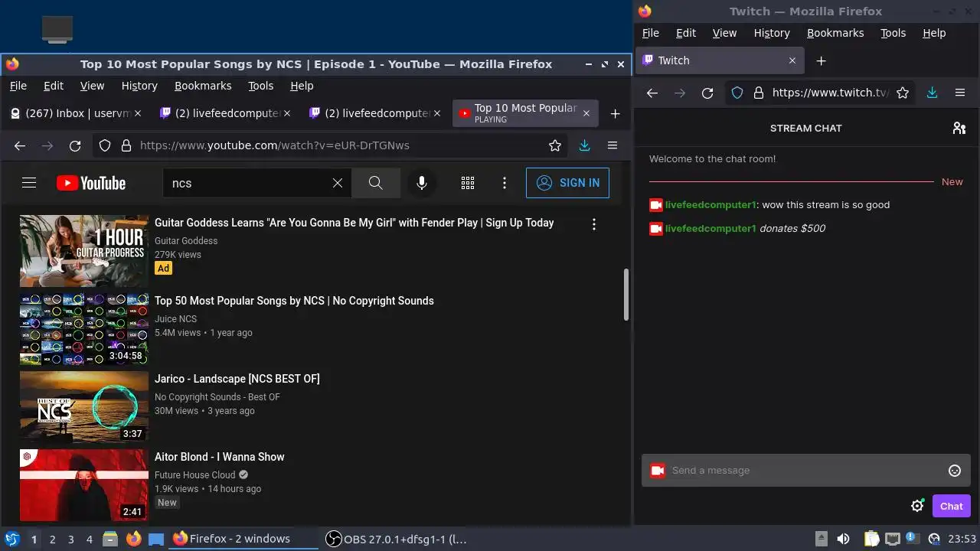Click the YouTube logo home link

pyautogui.click(x=91, y=183)
